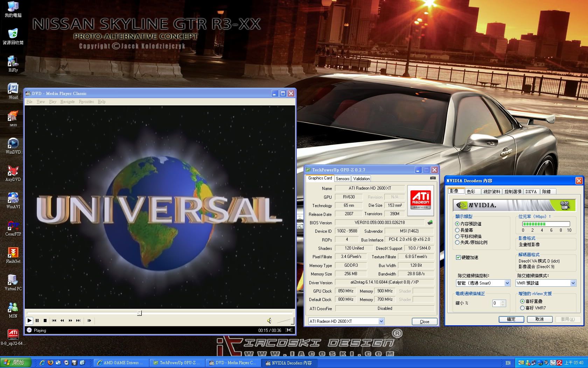Screen dimensions: 588x368
Task: Click the BIOS save chip icon in GPU-Z
Action: pyautogui.click(x=430, y=223)
